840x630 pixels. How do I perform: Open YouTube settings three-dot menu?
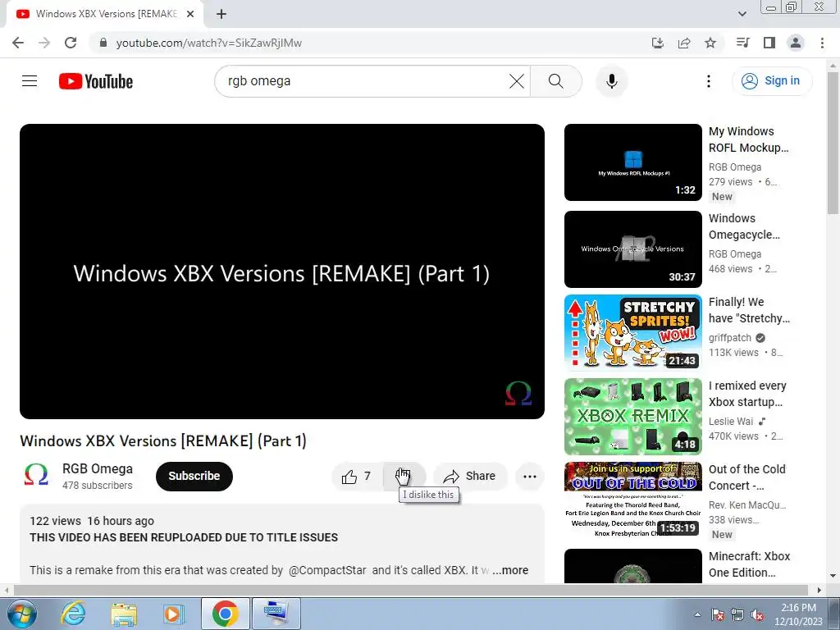coord(708,81)
